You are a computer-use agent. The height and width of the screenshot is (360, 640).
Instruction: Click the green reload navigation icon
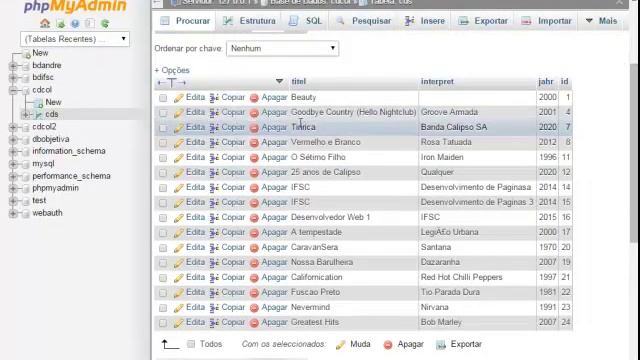pos(105,24)
